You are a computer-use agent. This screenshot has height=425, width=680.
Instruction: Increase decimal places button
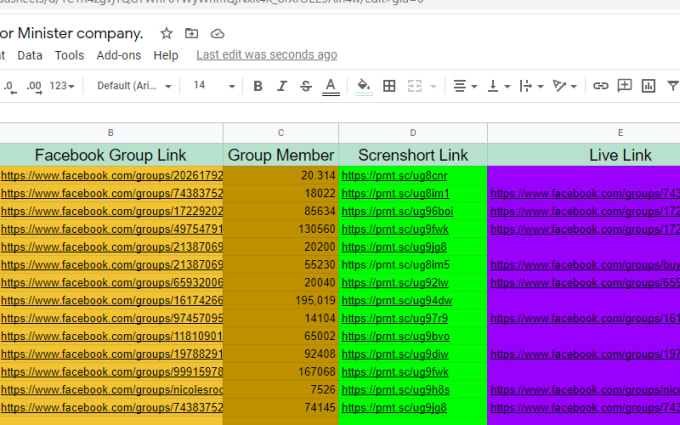tap(34, 86)
